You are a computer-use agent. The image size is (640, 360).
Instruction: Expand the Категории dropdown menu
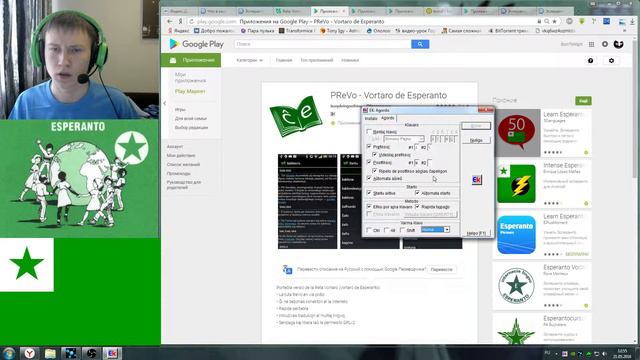(x=249, y=60)
